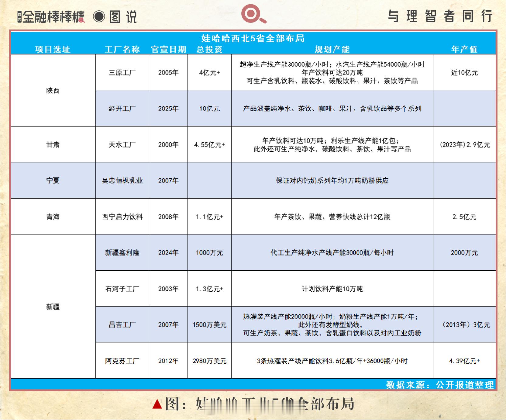The image size is (506, 420).
Task: Select 2007年 in the 昌吉工厂 row
Action: [168, 325]
